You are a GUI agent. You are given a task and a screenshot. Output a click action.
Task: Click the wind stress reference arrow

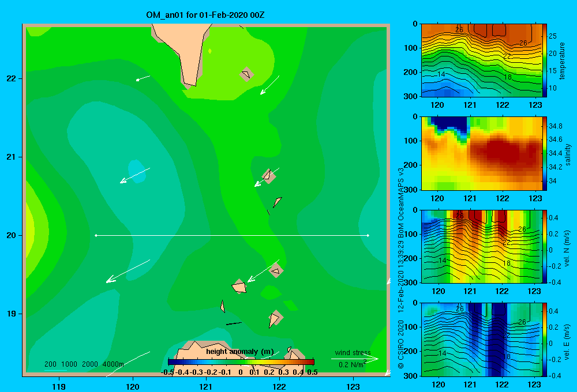click(x=355, y=359)
